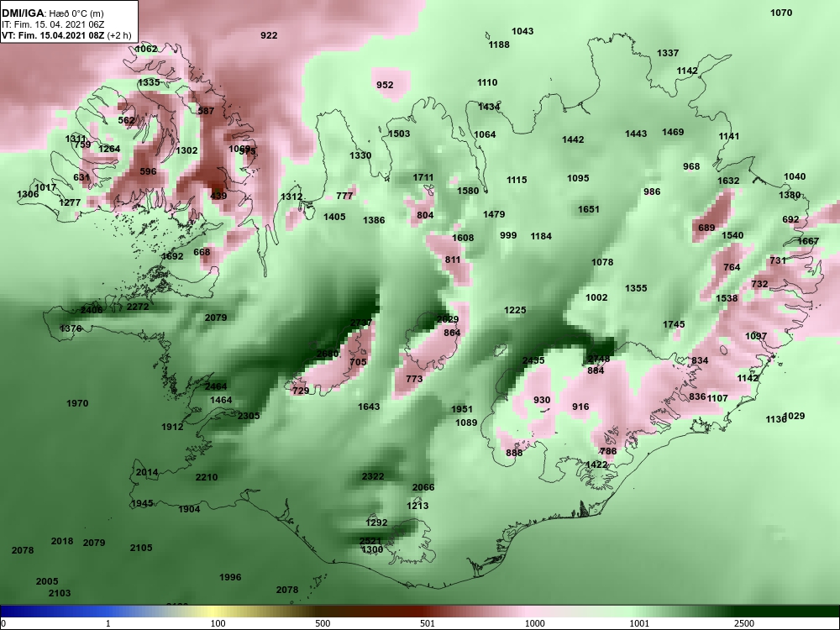This screenshot has height=630, width=840.
Task: Click the 2629 map value
Action: (448, 320)
